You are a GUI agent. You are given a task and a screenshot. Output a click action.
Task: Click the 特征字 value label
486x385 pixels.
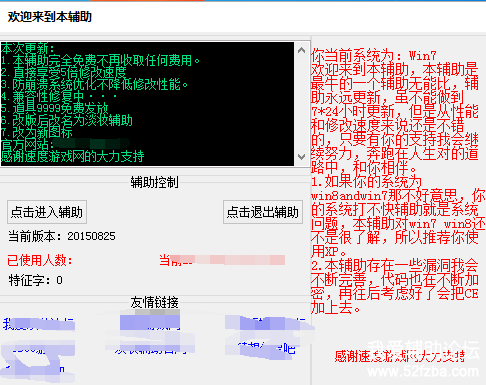tap(36, 280)
